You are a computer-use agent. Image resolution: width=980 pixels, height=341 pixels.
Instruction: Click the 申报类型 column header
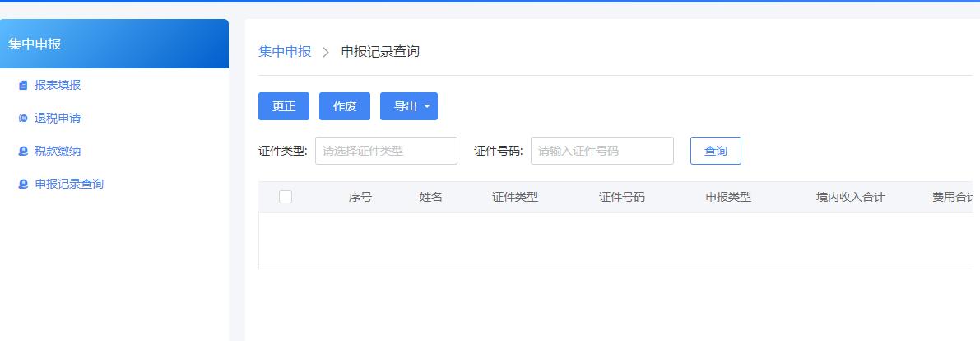click(728, 197)
